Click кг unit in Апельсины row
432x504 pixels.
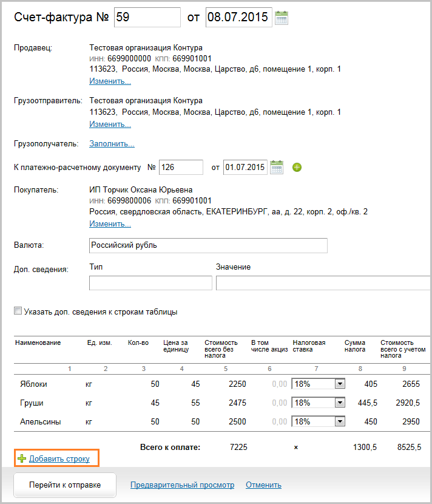point(89,421)
